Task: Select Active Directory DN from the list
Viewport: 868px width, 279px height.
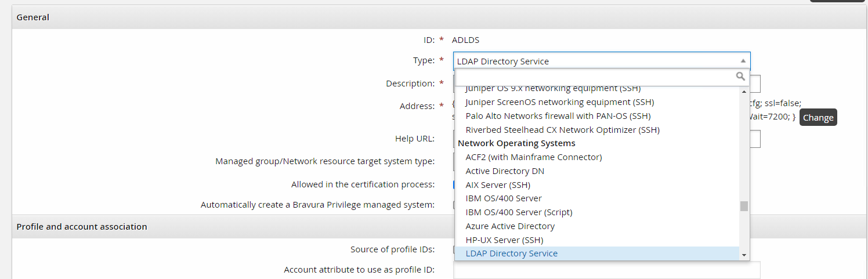Action: [x=505, y=171]
